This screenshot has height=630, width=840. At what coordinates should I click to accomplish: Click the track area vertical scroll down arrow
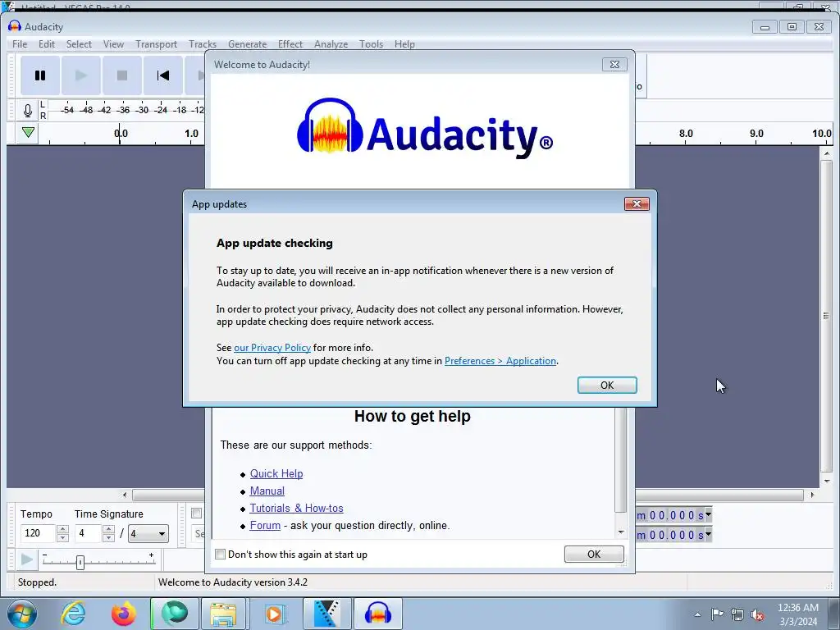click(x=827, y=481)
